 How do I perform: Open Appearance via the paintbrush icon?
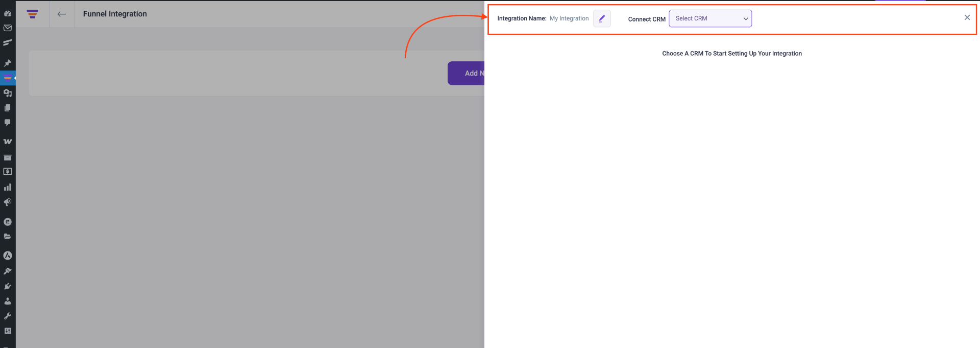click(x=8, y=271)
